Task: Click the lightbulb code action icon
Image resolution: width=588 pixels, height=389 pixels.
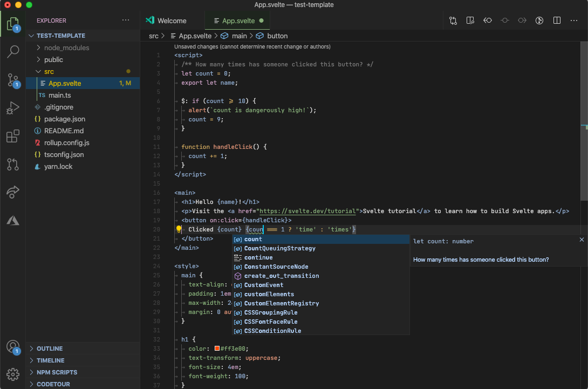Action: pos(179,229)
